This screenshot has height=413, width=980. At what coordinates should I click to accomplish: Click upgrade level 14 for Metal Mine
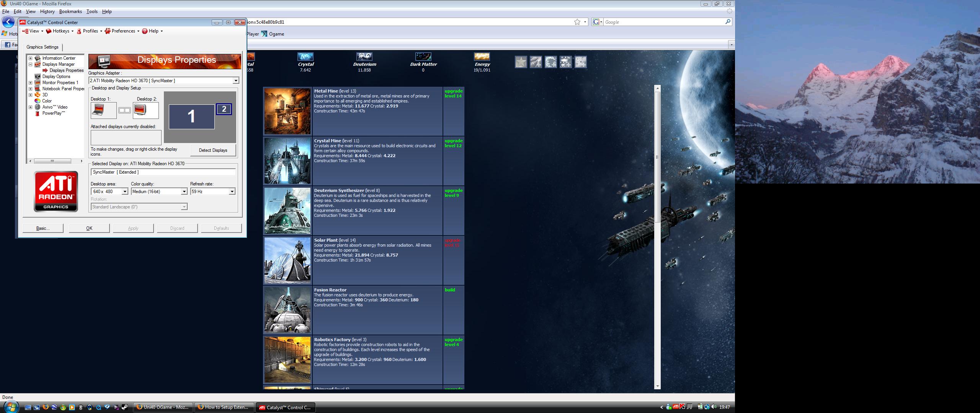(x=454, y=94)
